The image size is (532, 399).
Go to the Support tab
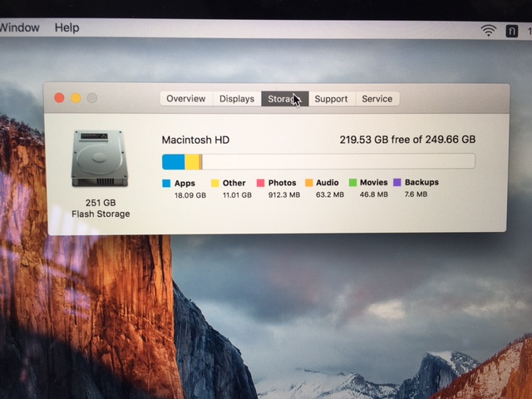coord(331,99)
